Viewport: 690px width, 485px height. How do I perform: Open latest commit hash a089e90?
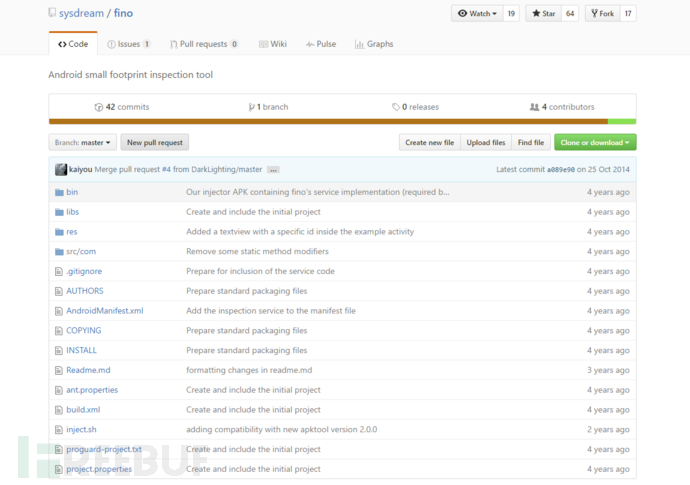pos(561,170)
